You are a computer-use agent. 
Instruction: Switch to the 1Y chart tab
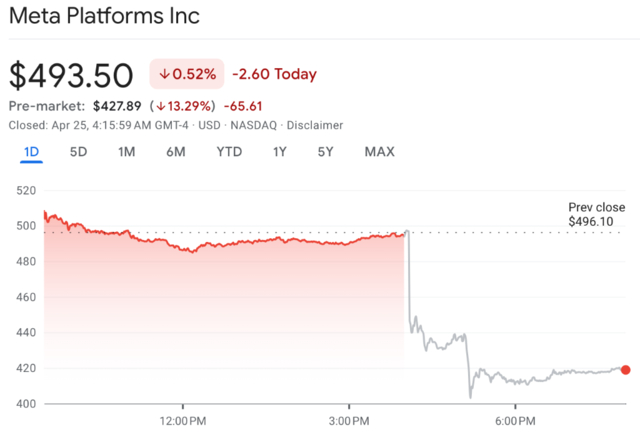pyautogui.click(x=280, y=152)
